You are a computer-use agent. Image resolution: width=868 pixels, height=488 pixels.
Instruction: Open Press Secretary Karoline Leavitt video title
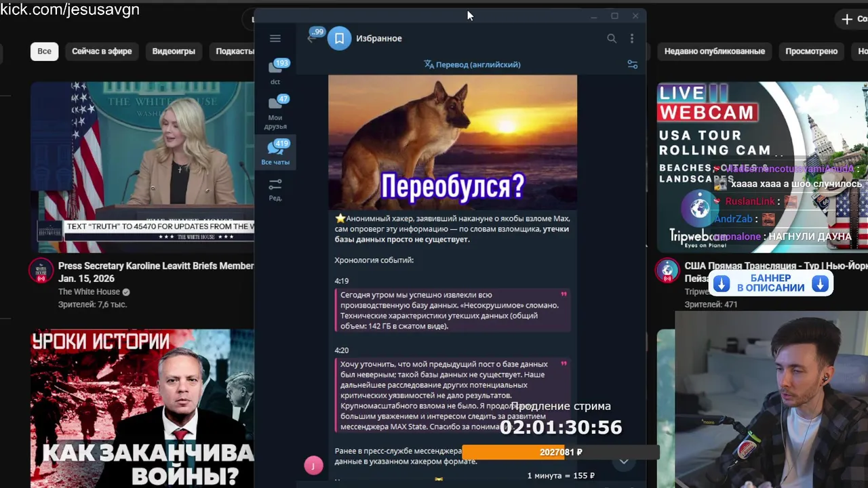(155, 272)
